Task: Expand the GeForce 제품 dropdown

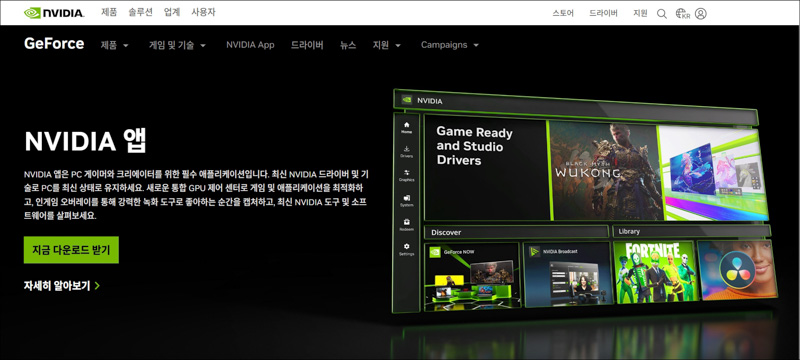Action: [115, 45]
